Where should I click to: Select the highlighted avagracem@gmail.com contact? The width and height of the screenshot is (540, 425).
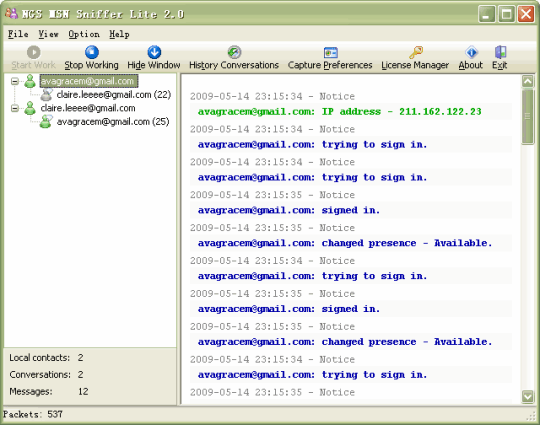[89, 81]
